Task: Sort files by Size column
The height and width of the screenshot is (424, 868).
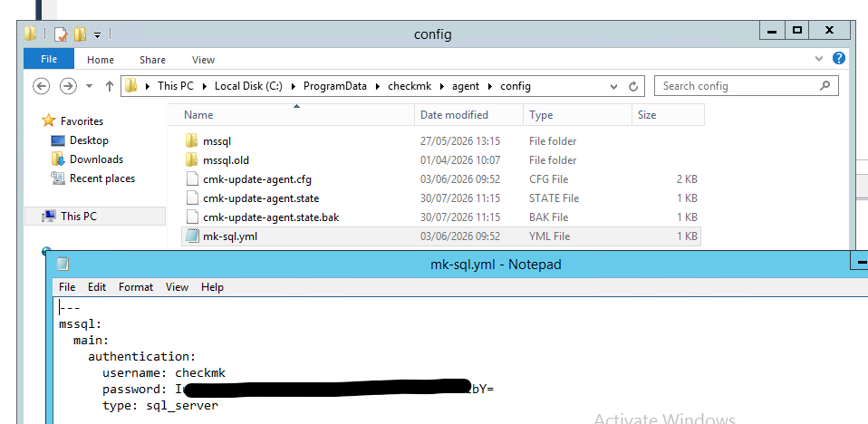Action: [668, 114]
